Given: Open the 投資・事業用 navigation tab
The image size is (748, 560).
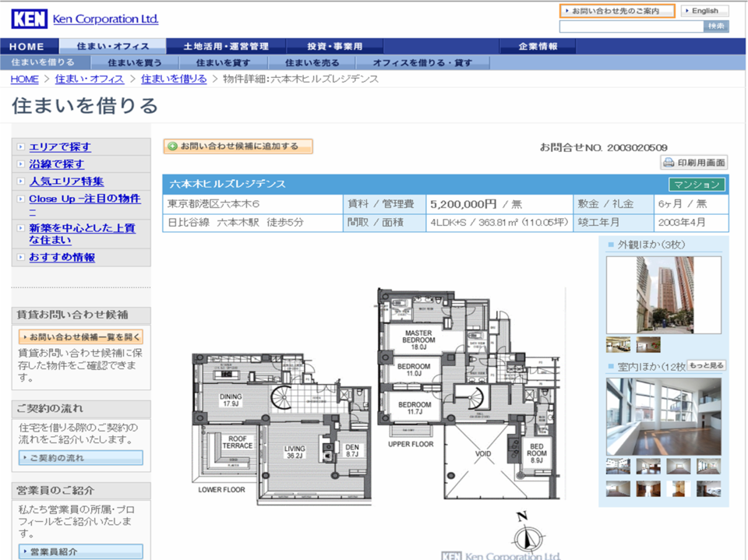Looking at the screenshot, I should point(334,46).
